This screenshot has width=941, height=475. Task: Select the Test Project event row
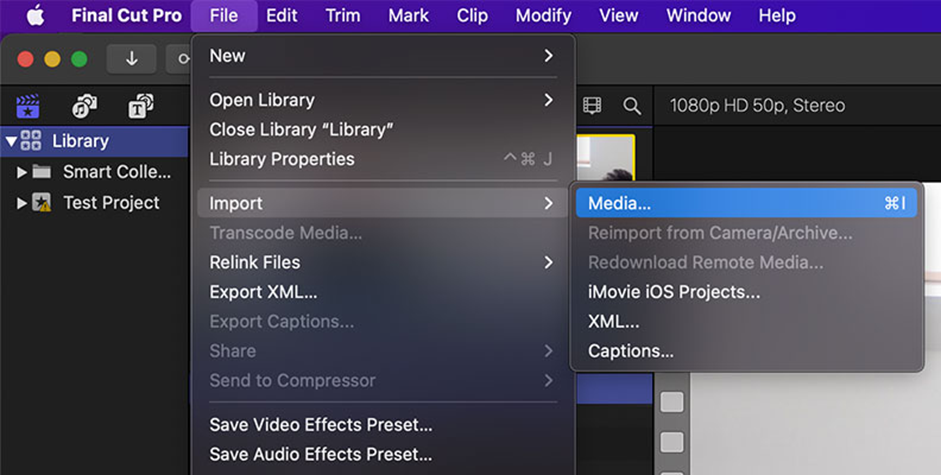point(94,203)
